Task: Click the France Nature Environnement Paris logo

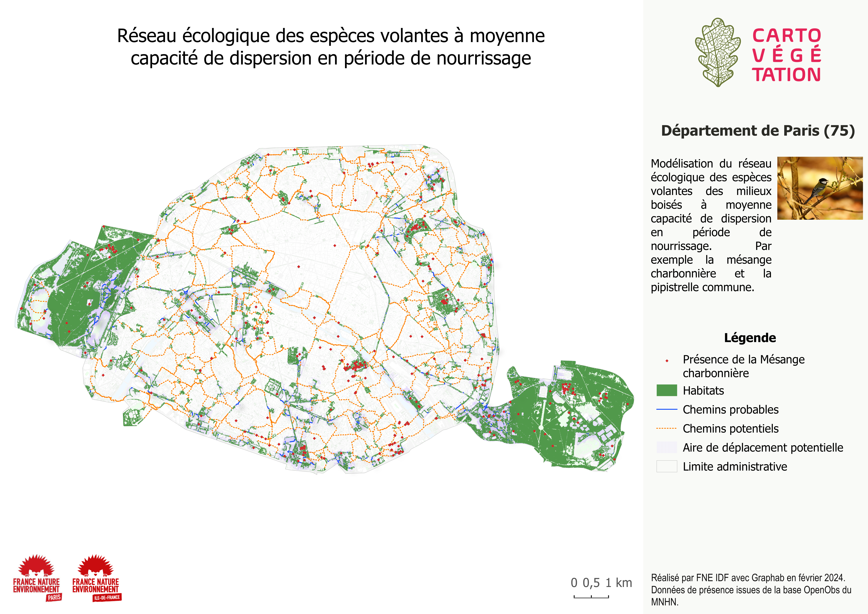Action: (x=37, y=577)
